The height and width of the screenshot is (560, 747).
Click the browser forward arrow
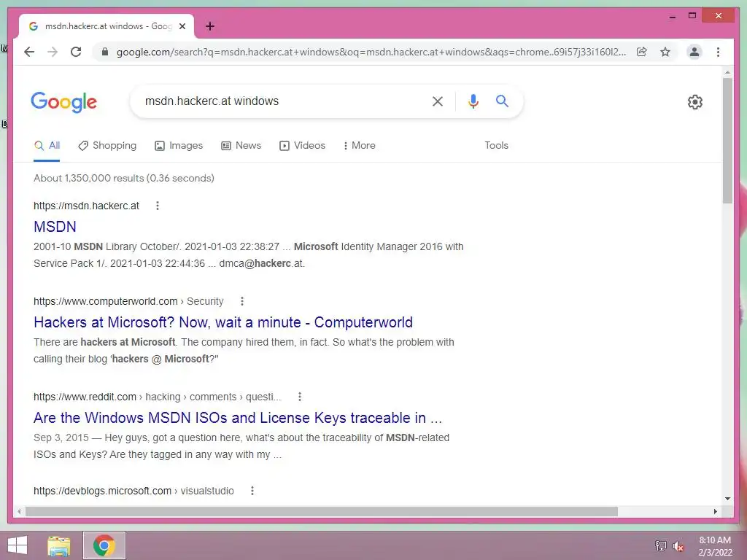(x=53, y=52)
